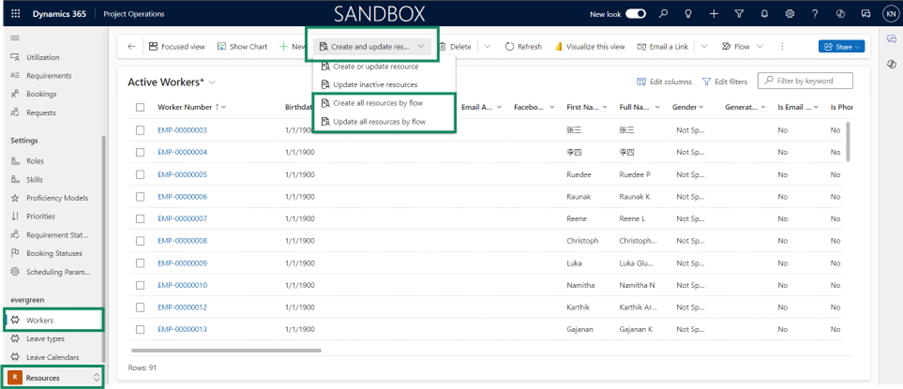Tick the select-all checkbox in header row
This screenshot has width=903, height=389.
point(141,107)
